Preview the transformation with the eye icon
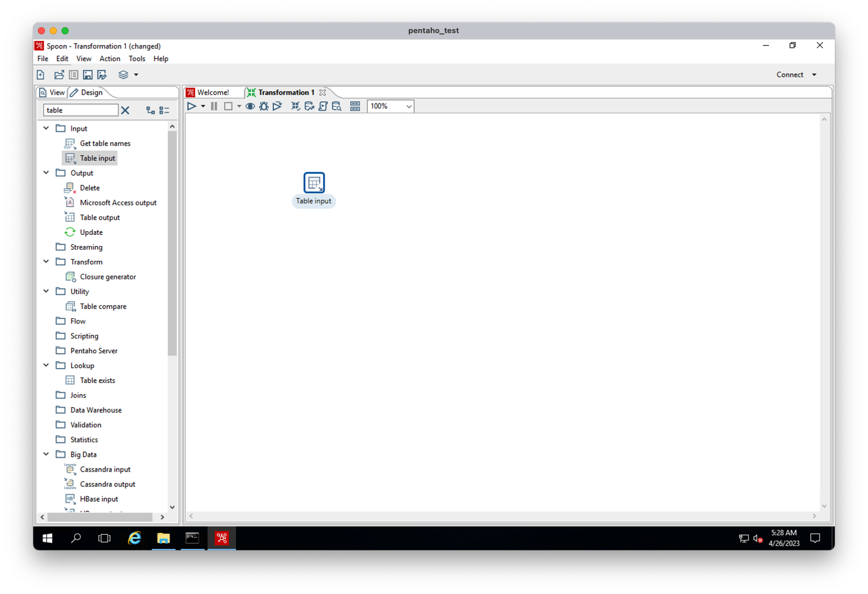Image resolution: width=868 pixels, height=594 pixels. (x=250, y=106)
